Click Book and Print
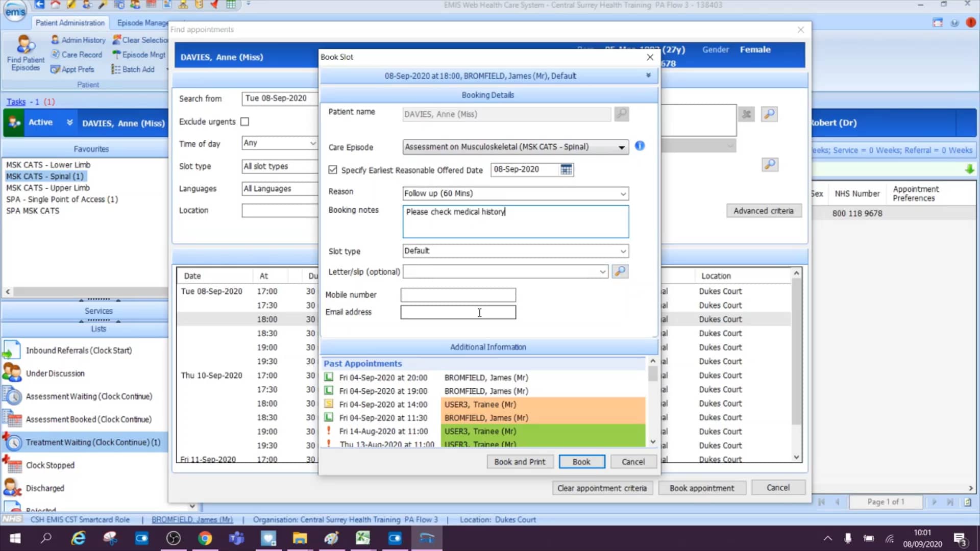This screenshot has height=551, width=980. point(520,461)
